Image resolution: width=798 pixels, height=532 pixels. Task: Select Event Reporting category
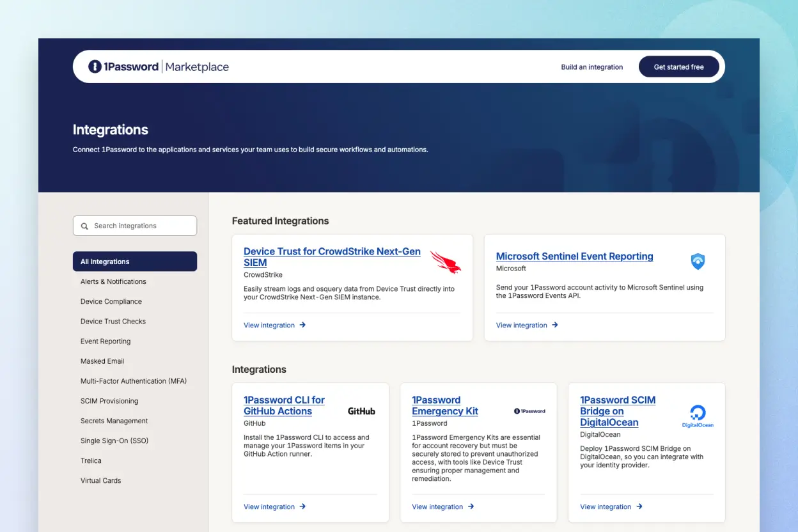point(135,341)
